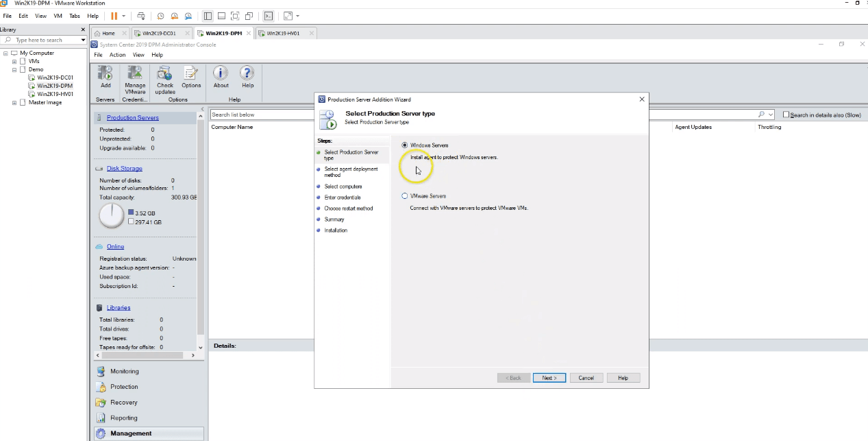The height and width of the screenshot is (441, 868).
Task: Open Protection workspace in navigation pane
Action: (124, 387)
